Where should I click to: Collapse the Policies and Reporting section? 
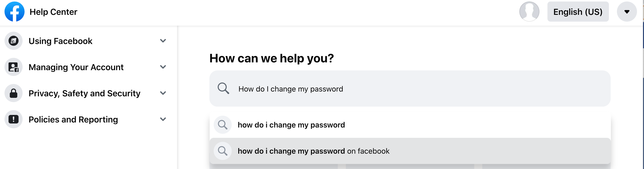pyautogui.click(x=163, y=119)
